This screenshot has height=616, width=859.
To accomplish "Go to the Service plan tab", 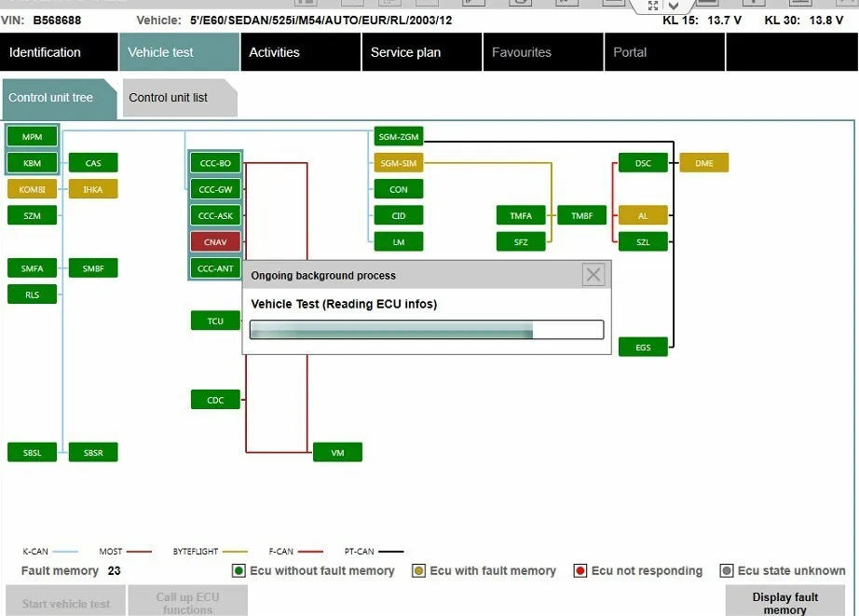I will (x=422, y=52).
